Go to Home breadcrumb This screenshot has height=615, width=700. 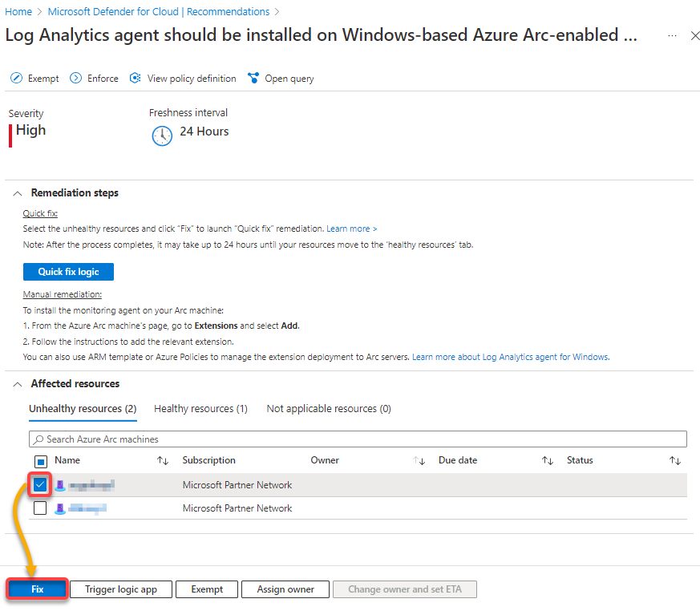[18, 11]
